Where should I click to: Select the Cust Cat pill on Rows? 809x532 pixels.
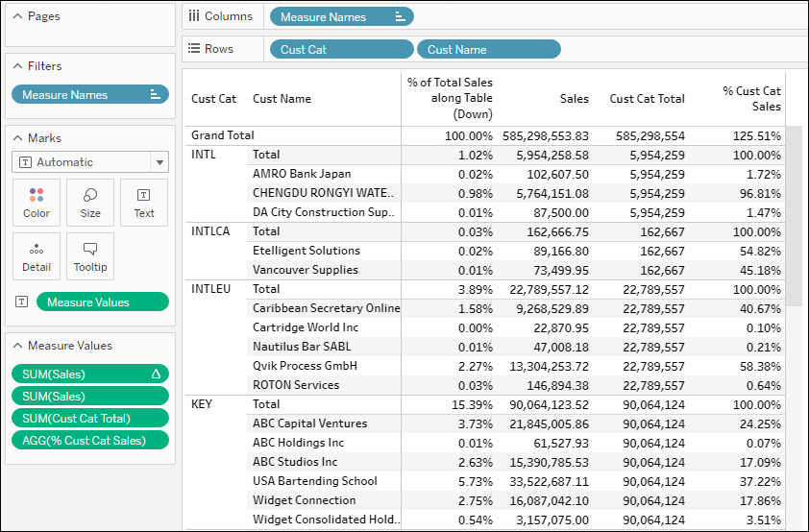[341, 50]
